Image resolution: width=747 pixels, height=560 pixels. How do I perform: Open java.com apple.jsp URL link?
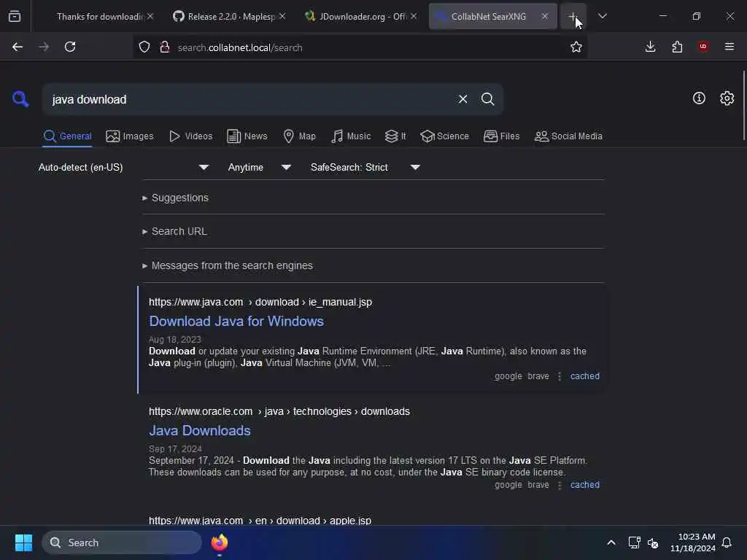(x=260, y=521)
